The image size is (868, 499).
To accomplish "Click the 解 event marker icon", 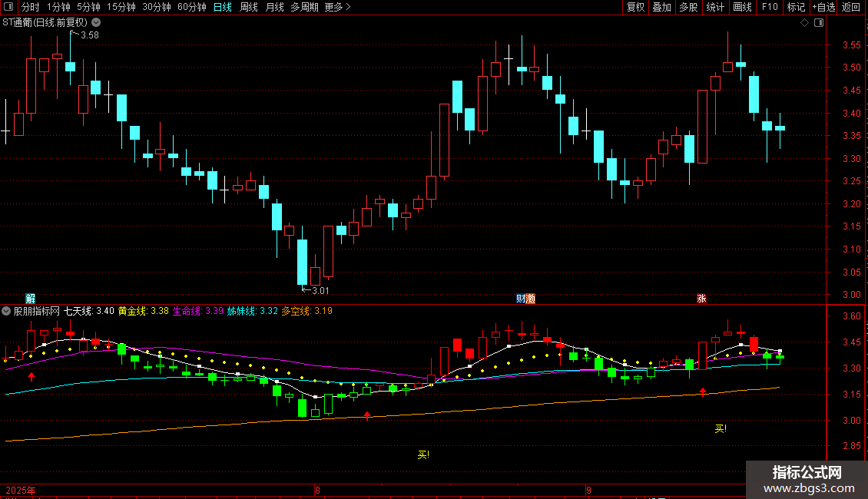I will (31, 299).
